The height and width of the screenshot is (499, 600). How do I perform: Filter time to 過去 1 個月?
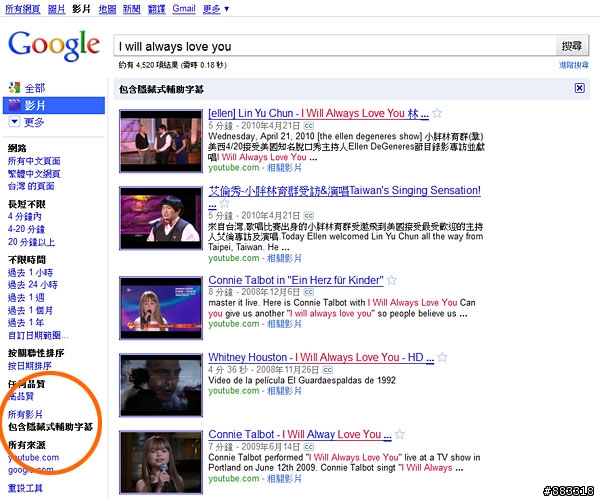tap(30, 310)
